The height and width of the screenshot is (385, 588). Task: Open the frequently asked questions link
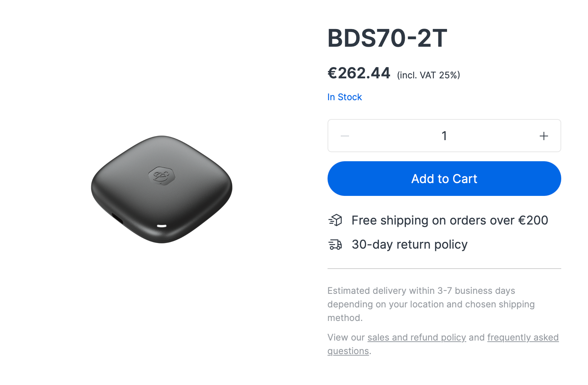point(523,338)
